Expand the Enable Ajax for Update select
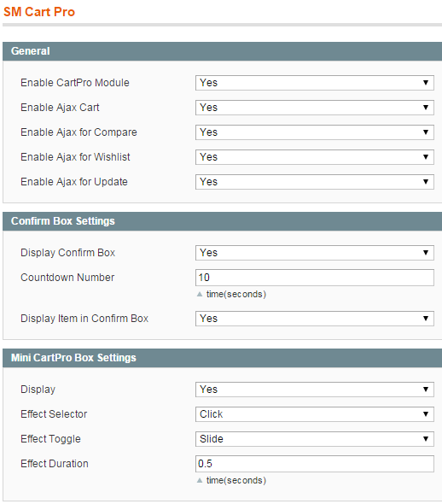 [315, 182]
